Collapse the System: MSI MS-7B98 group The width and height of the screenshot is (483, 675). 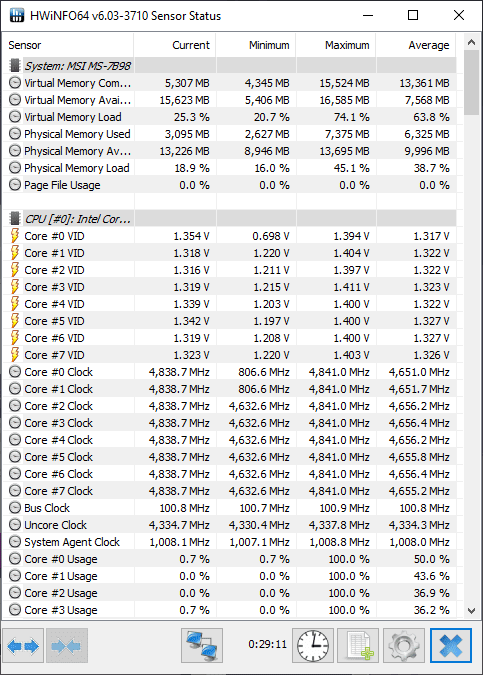(x=15, y=66)
